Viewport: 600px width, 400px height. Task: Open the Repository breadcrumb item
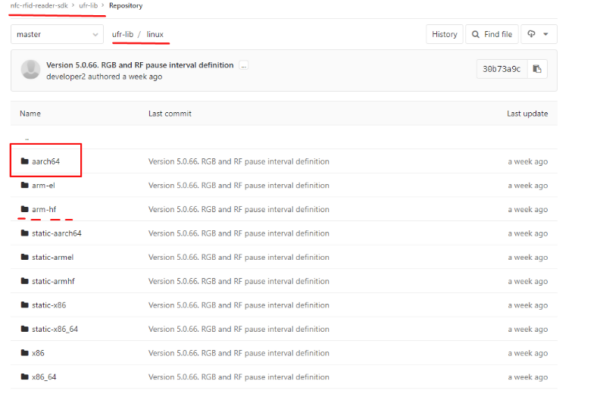coord(126,6)
